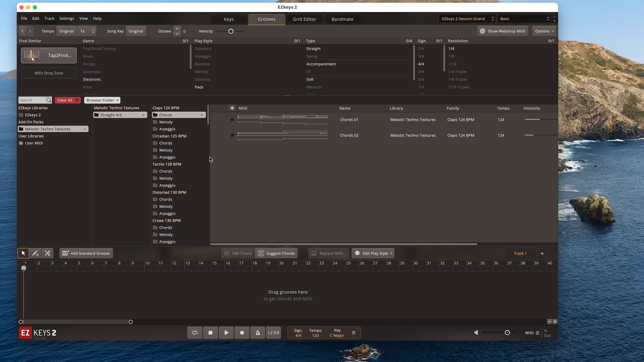Select the arrow pointer tool
Image resolution: width=644 pixels, height=362 pixels.
(23, 253)
